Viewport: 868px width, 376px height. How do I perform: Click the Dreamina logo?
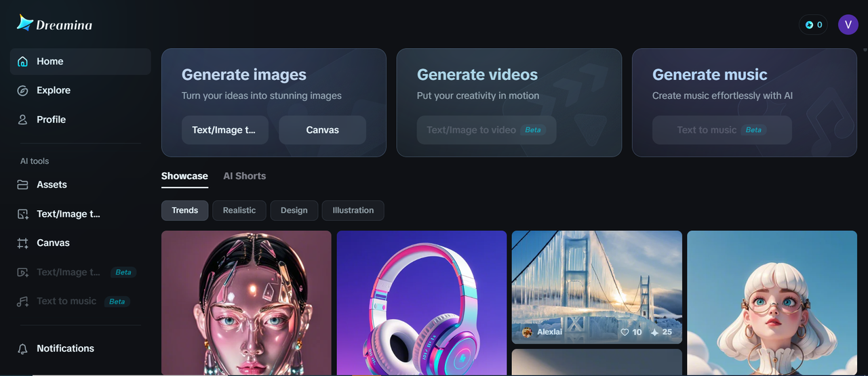(54, 24)
